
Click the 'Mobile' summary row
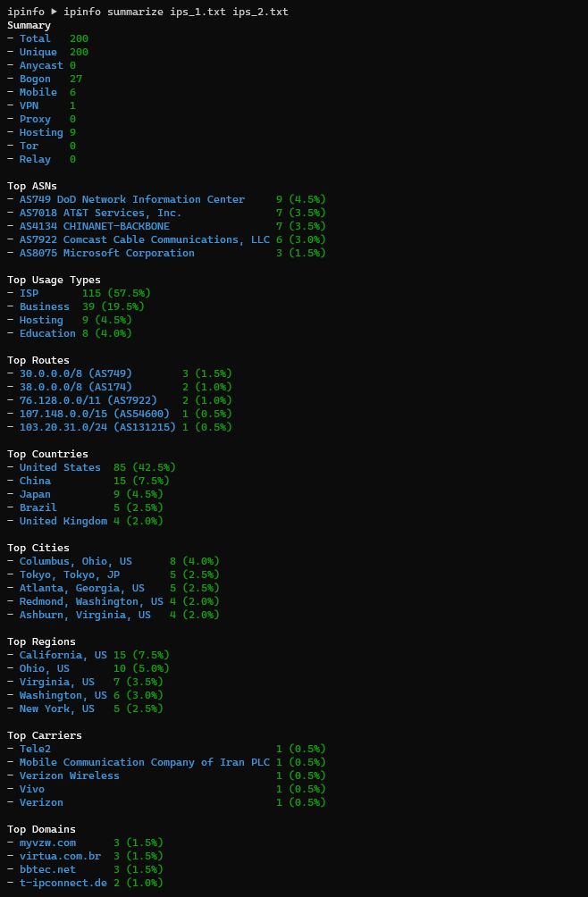click(42, 92)
